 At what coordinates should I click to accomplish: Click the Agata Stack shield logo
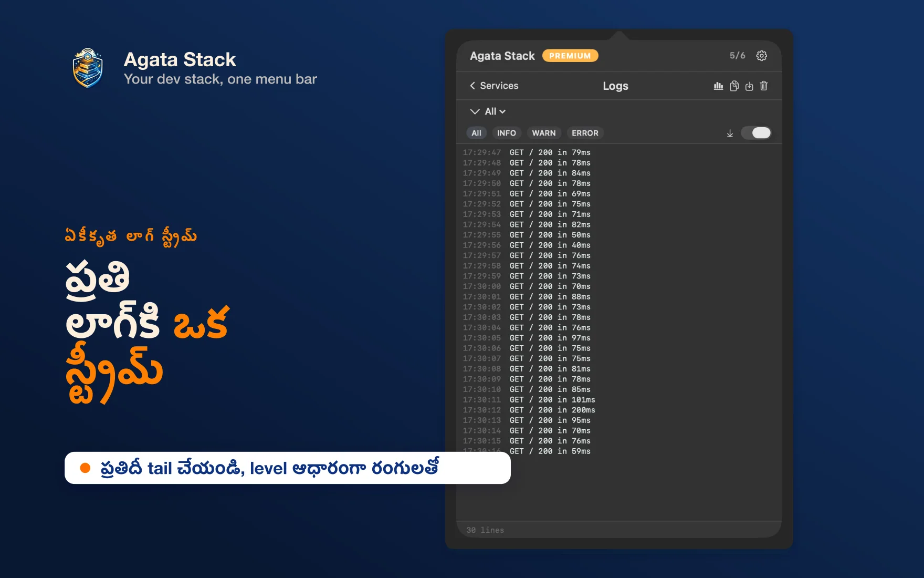pos(88,68)
